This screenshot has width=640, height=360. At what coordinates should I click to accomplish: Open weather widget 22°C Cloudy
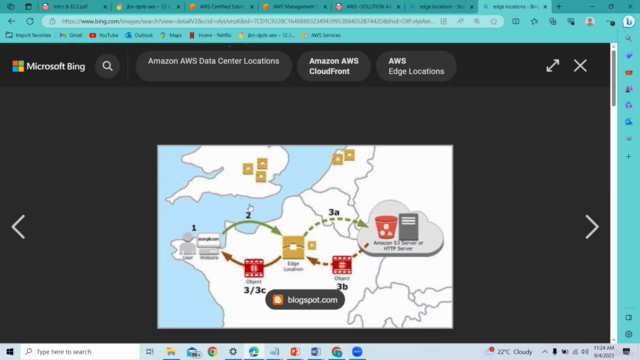[509, 351]
